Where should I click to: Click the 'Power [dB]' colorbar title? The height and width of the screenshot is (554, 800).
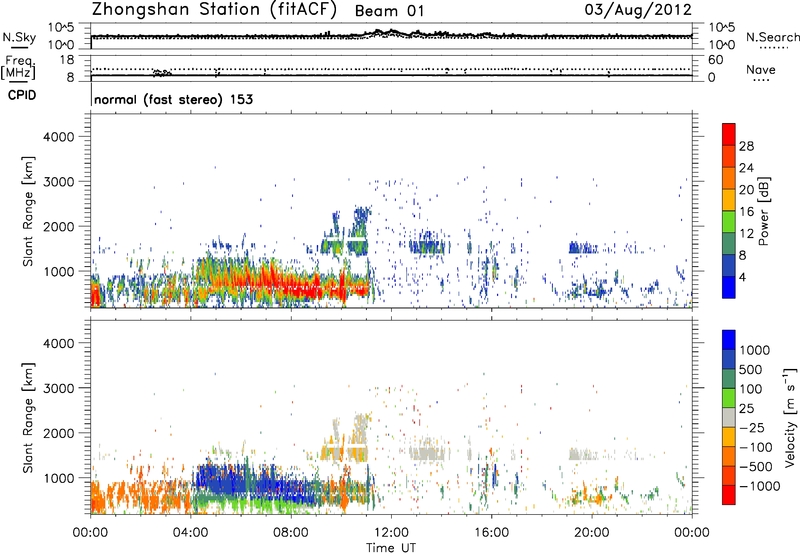point(763,211)
